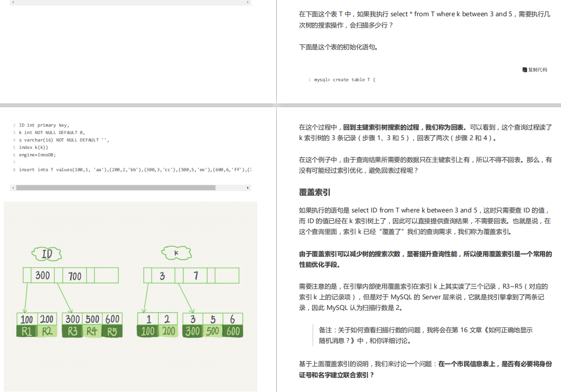Click the leaf key 5 in the k tree
The width and height of the screenshot is (561, 392).
point(213,319)
